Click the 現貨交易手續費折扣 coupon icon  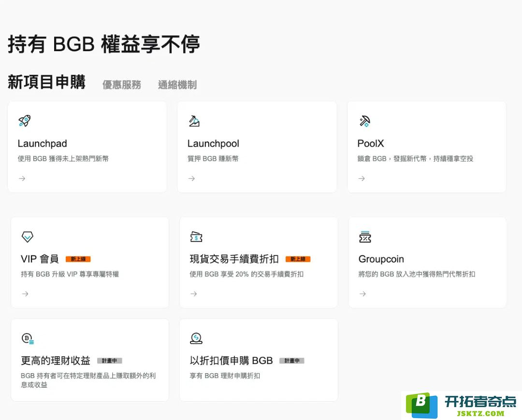196,237
